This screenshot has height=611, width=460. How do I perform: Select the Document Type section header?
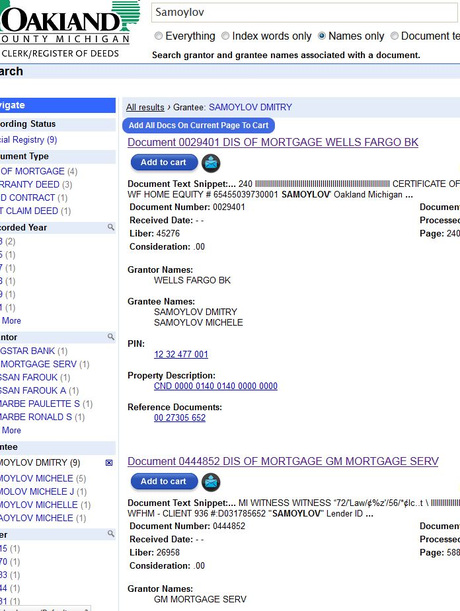58,156
